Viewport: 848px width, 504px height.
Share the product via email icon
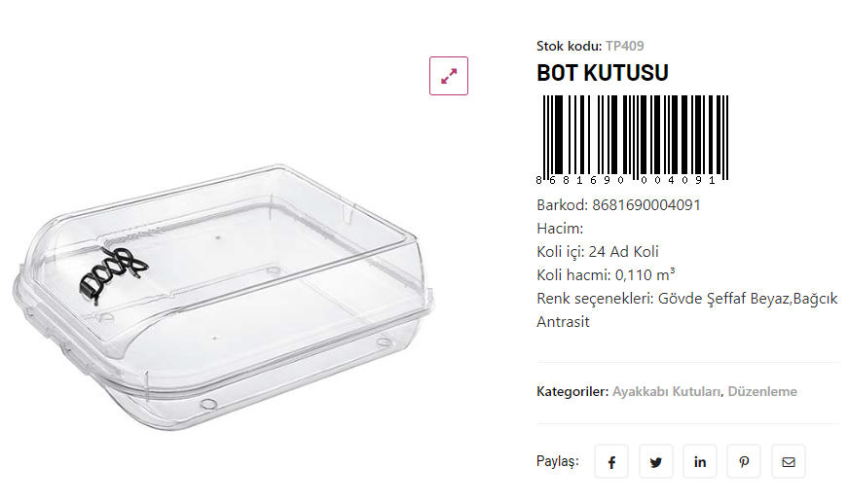pos(789,461)
